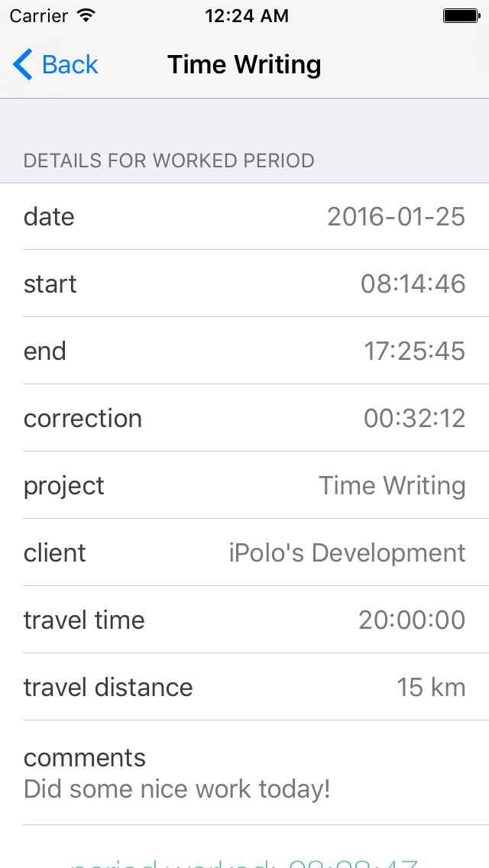Tap the period worked total label
This screenshot has width=489, height=868.
click(x=244, y=862)
